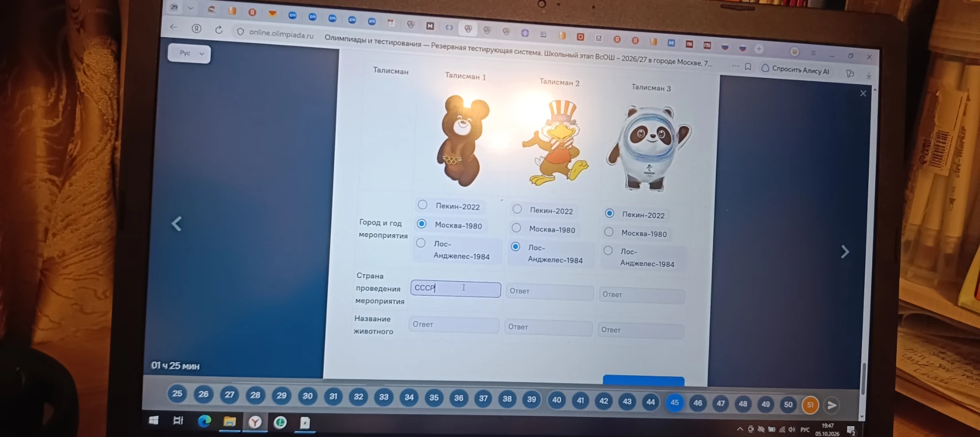Expand the tab list dropdown arrow in the browser
980x437 pixels.
click(191, 8)
